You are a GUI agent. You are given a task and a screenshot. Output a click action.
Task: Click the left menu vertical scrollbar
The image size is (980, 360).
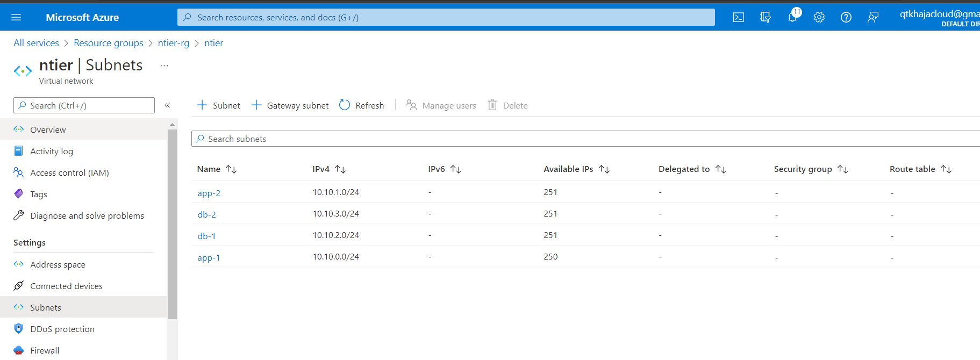click(x=172, y=224)
